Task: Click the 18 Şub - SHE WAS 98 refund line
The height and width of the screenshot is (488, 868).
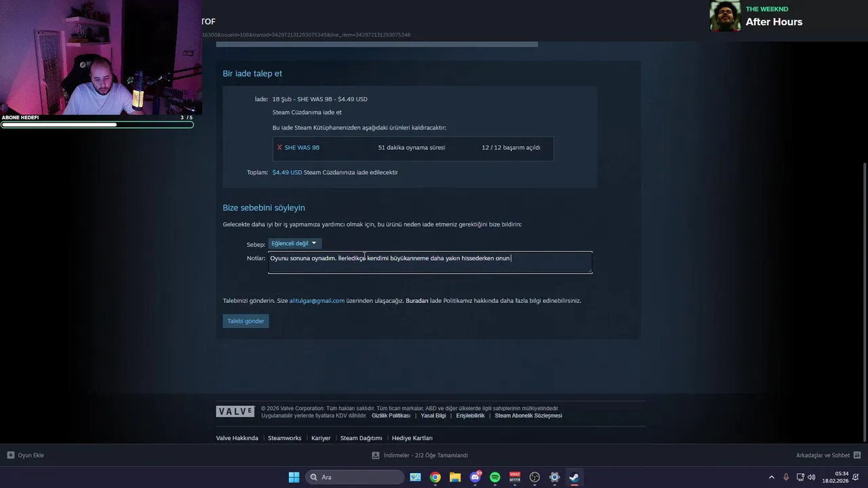Action: (x=319, y=99)
